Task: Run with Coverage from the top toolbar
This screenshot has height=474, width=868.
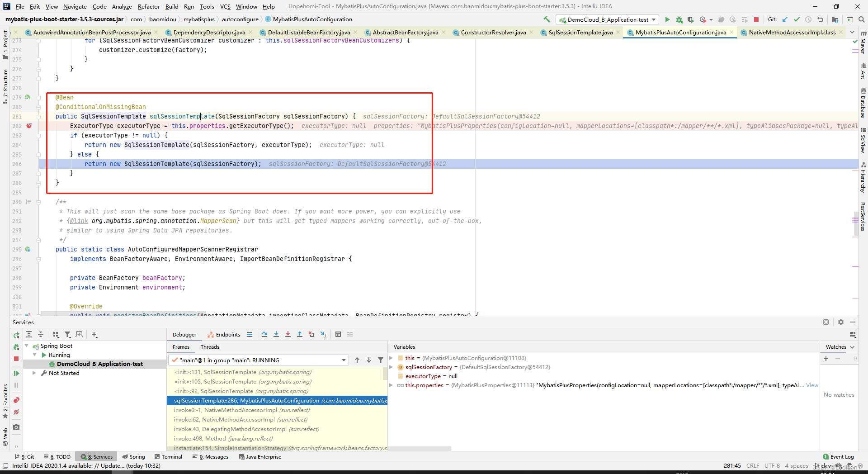Action: 691,19
